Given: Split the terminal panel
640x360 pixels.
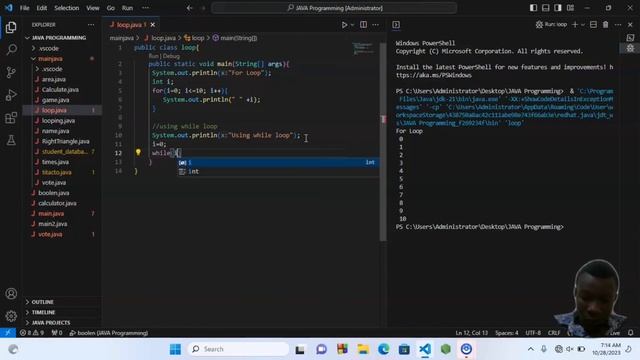Looking at the screenshot, I should coord(593,24).
